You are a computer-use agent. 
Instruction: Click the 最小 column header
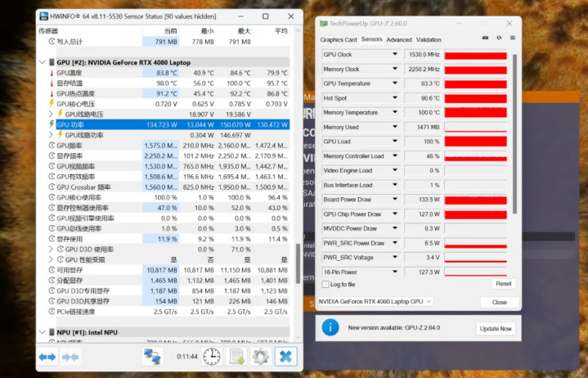tap(207, 31)
